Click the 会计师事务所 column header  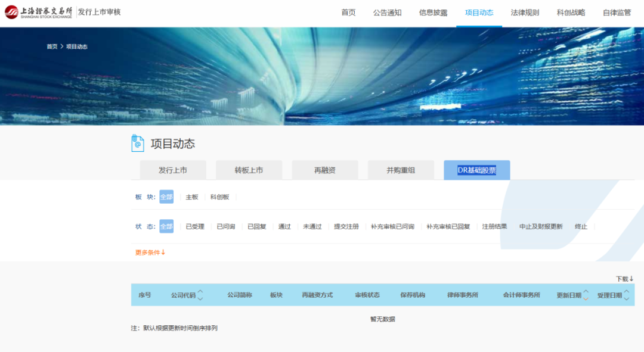522,295
